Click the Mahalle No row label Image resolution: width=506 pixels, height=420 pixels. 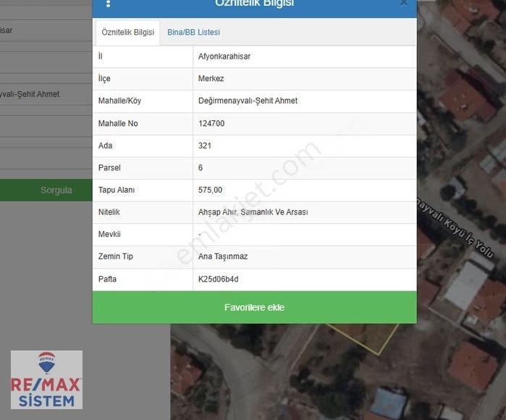pos(118,124)
